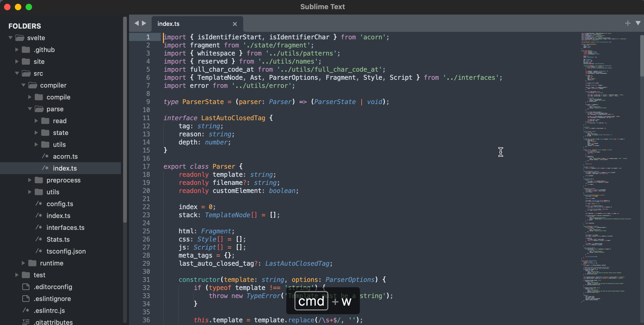Collapse the svelte root folder
This screenshot has width=644, height=325.
click(11, 38)
